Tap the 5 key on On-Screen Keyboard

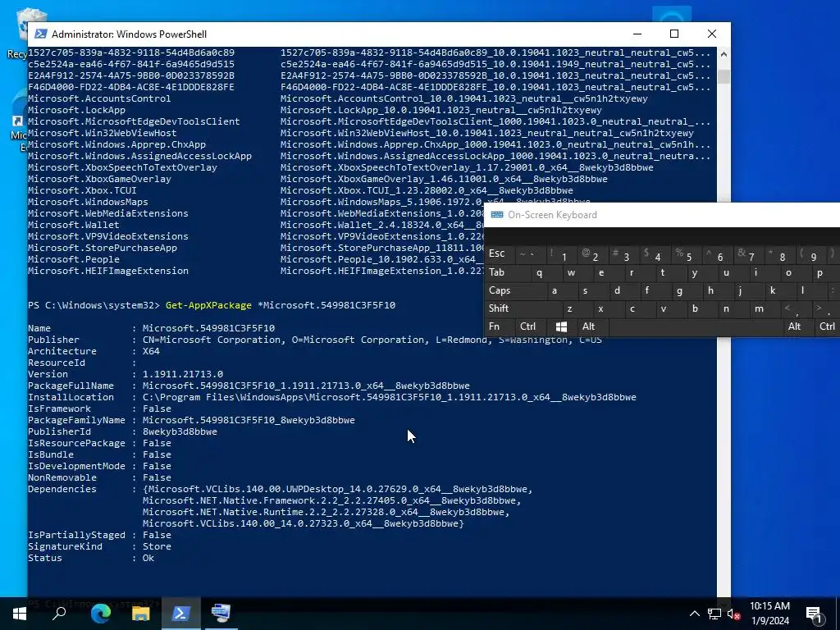[x=685, y=255]
